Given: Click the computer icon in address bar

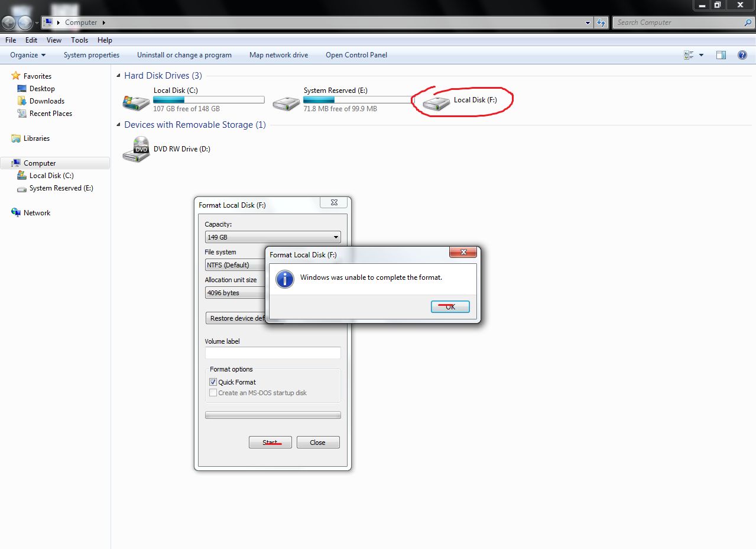Looking at the screenshot, I should click(48, 22).
